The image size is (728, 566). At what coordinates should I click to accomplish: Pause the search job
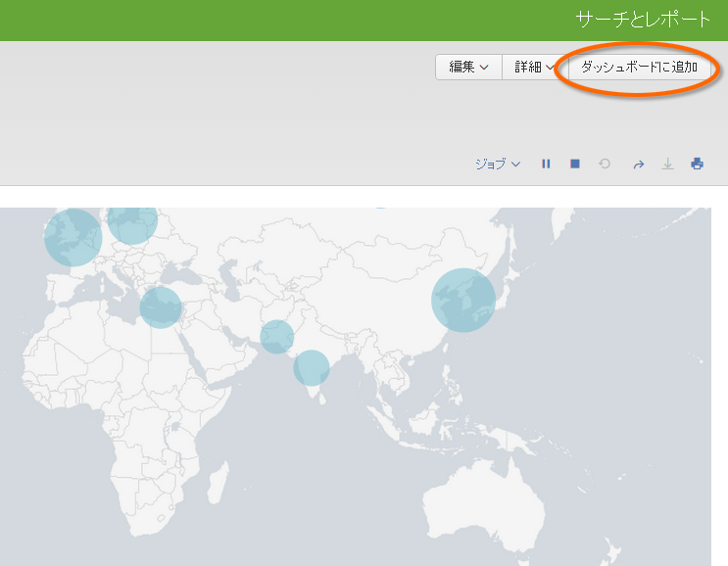(546, 164)
